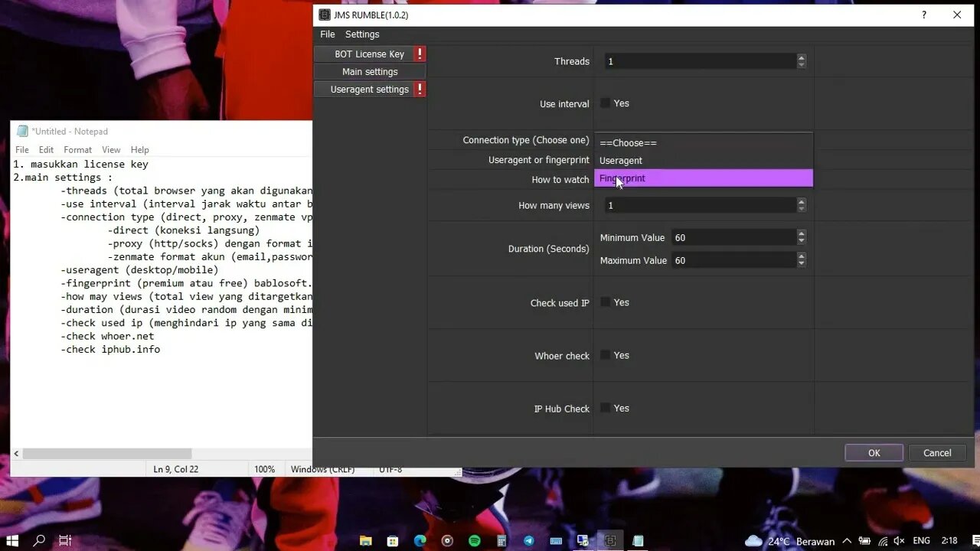The width and height of the screenshot is (980, 551).
Task: Click the red warning icon beside Useragent settings
Action: tap(420, 89)
